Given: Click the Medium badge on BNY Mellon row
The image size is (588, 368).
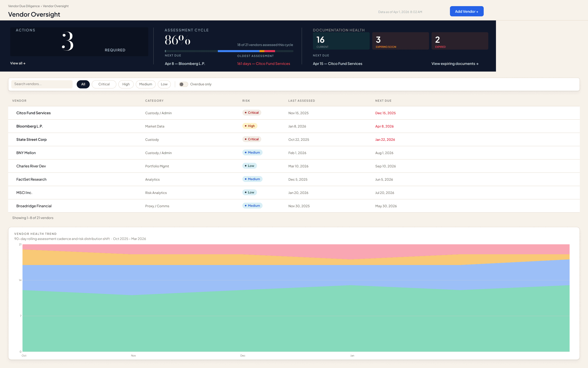Looking at the screenshot, I should (252, 152).
